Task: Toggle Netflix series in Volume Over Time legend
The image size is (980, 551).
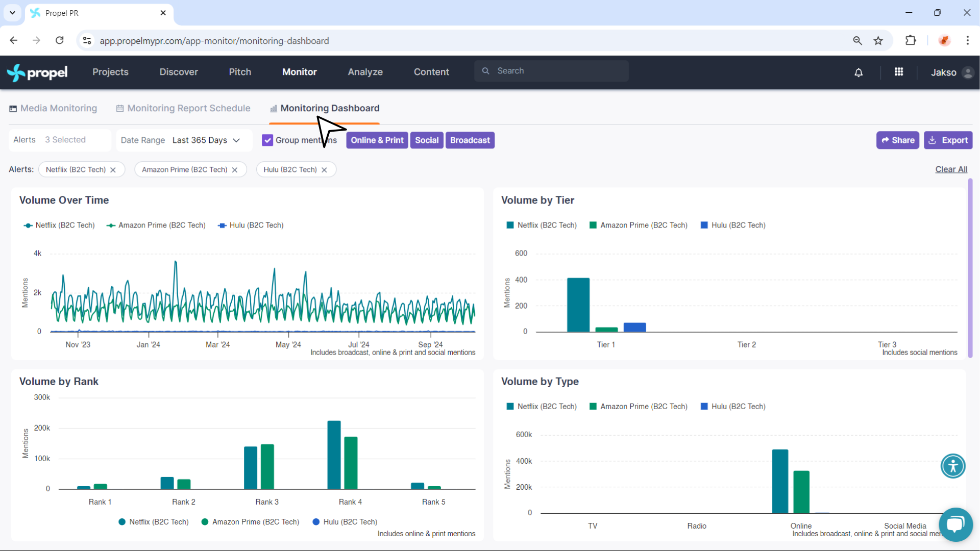Action: click(x=59, y=226)
